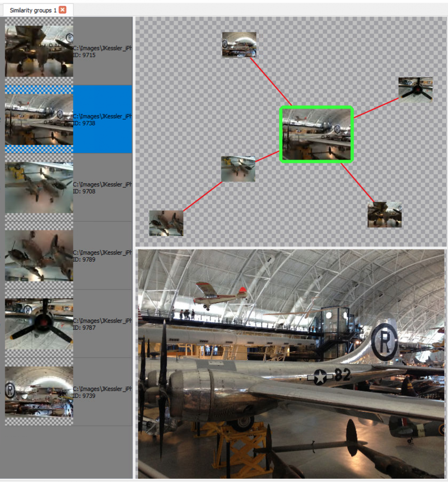
Task: Select list thumbnail for image ID 9739
Action: [39, 392]
